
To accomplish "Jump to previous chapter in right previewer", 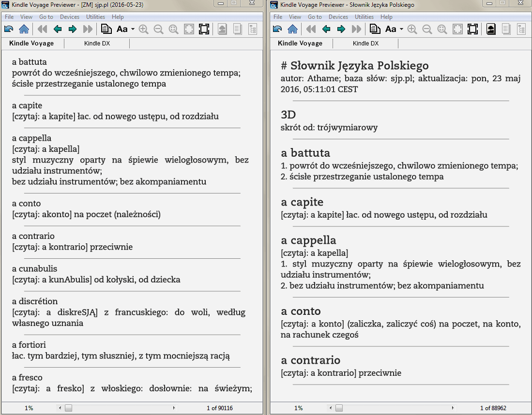I will click(311, 29).
